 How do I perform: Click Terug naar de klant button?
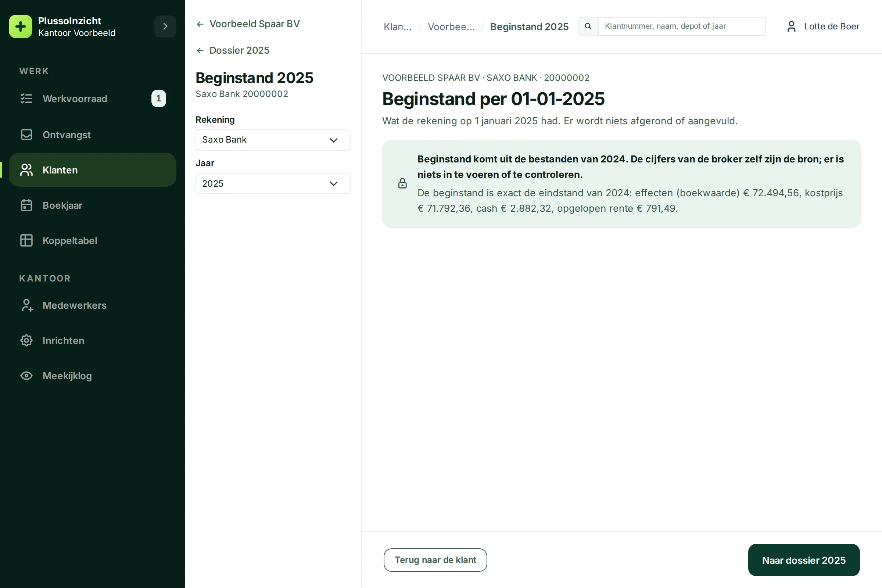(x=435, y=560)
